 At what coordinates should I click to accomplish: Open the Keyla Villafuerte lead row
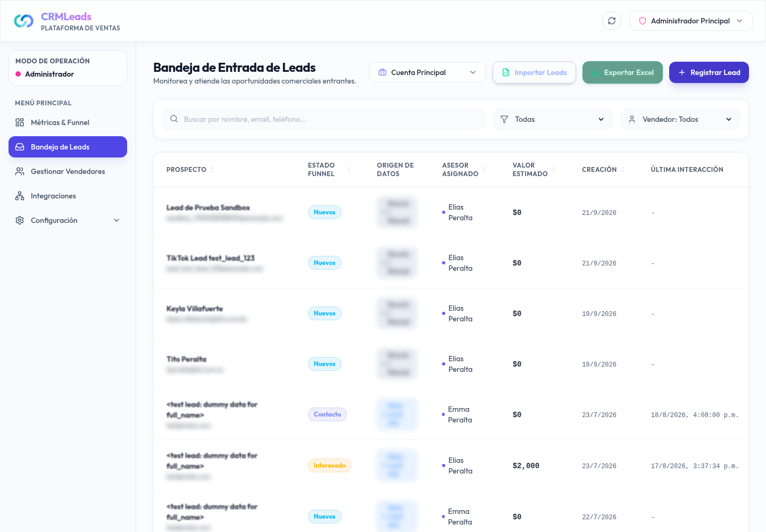click(451, 313)
